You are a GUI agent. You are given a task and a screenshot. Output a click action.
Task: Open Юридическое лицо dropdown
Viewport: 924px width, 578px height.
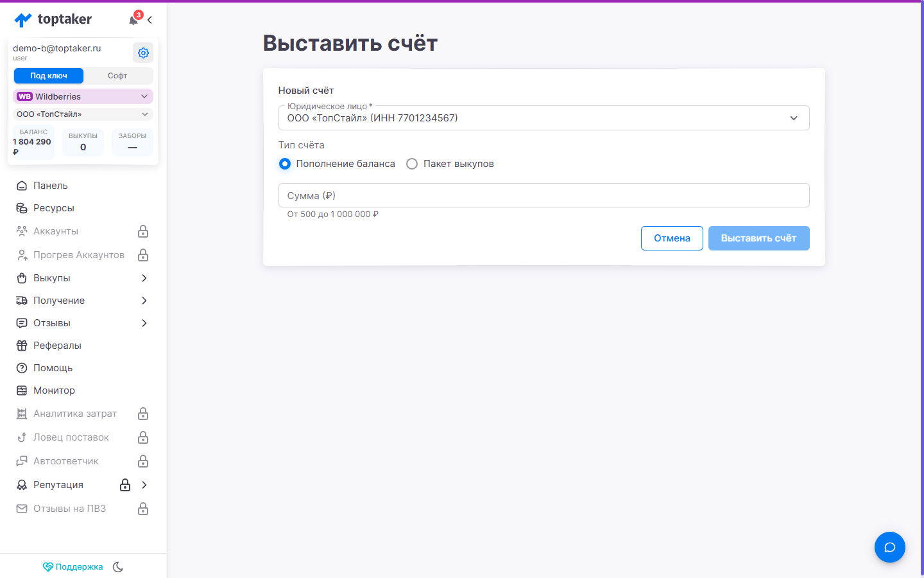(x=543, y=118)
